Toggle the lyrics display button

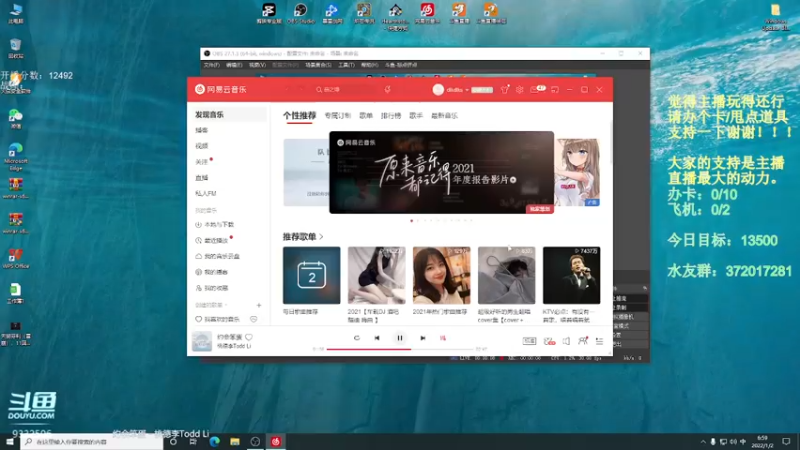pyautogui.click(x=443, y=338)
